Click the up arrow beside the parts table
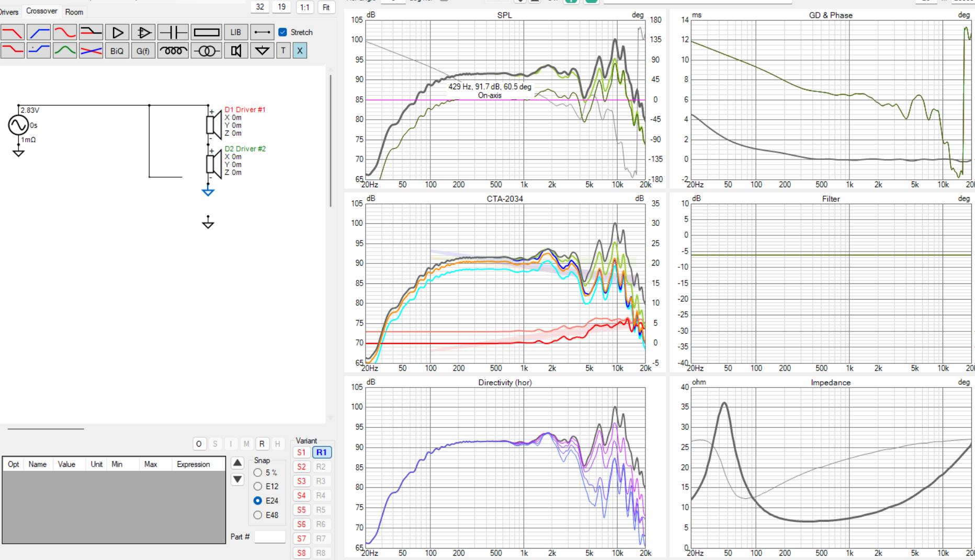The height and width of the screenshot is (560, 975). pos(237,463)
